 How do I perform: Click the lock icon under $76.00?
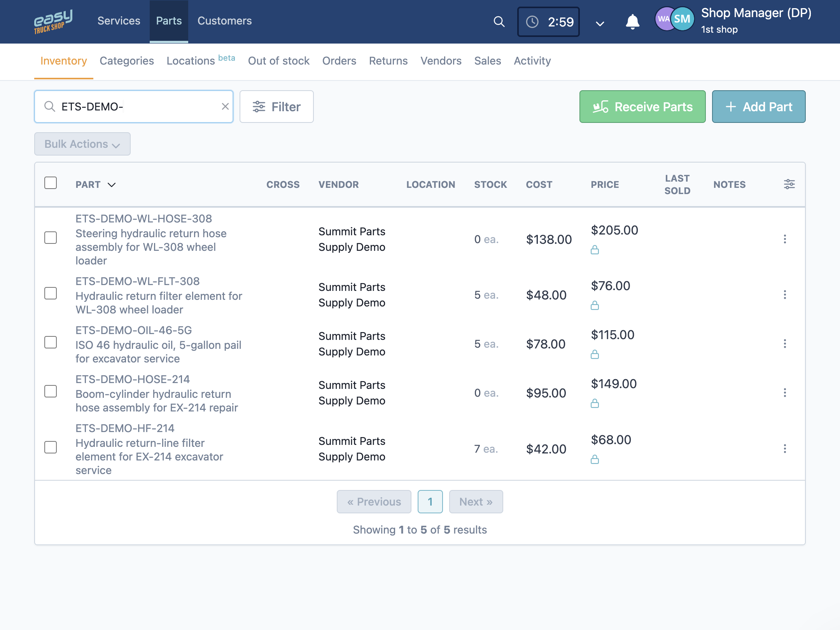pos(595,305)
